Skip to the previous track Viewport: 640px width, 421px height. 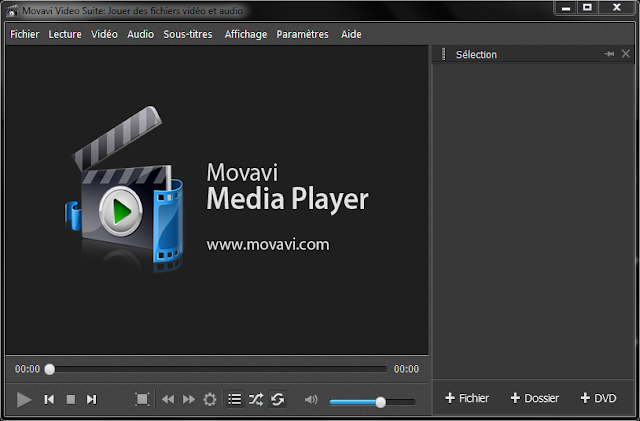pyautogui.click(x=49, y=399)
